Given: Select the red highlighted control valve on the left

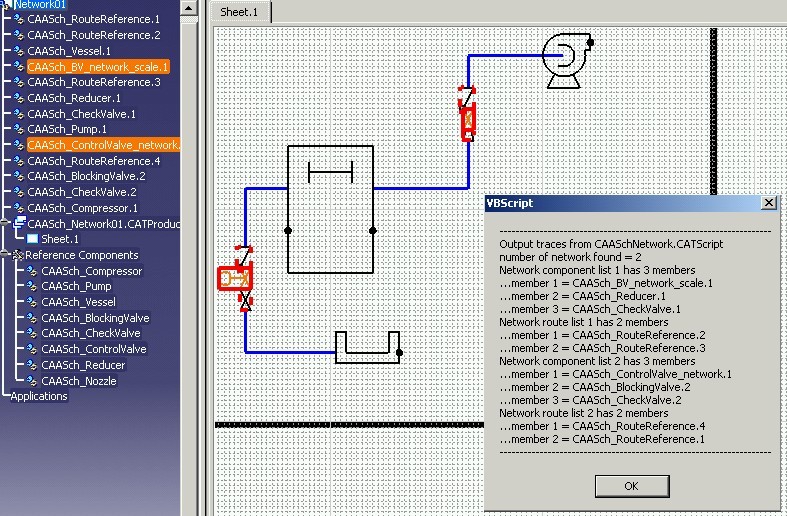Looking at the screenshot, I should pos(235,278).
